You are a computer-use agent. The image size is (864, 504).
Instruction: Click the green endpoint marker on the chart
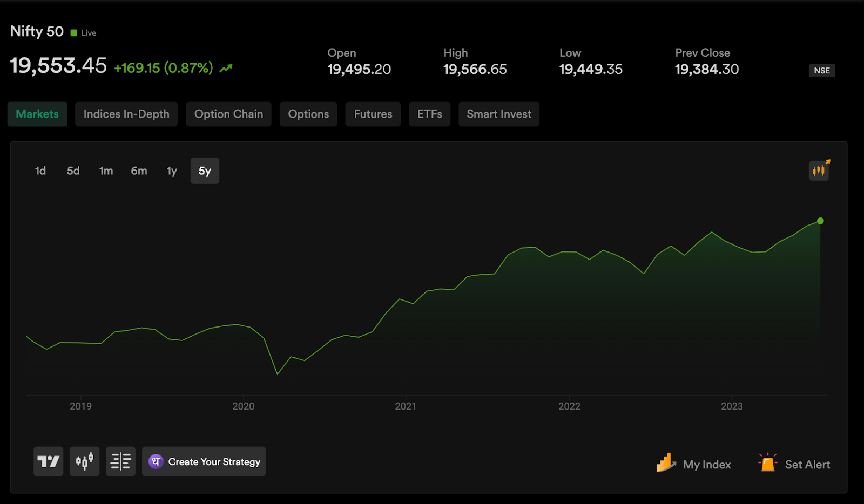click(x=820, y=221)
